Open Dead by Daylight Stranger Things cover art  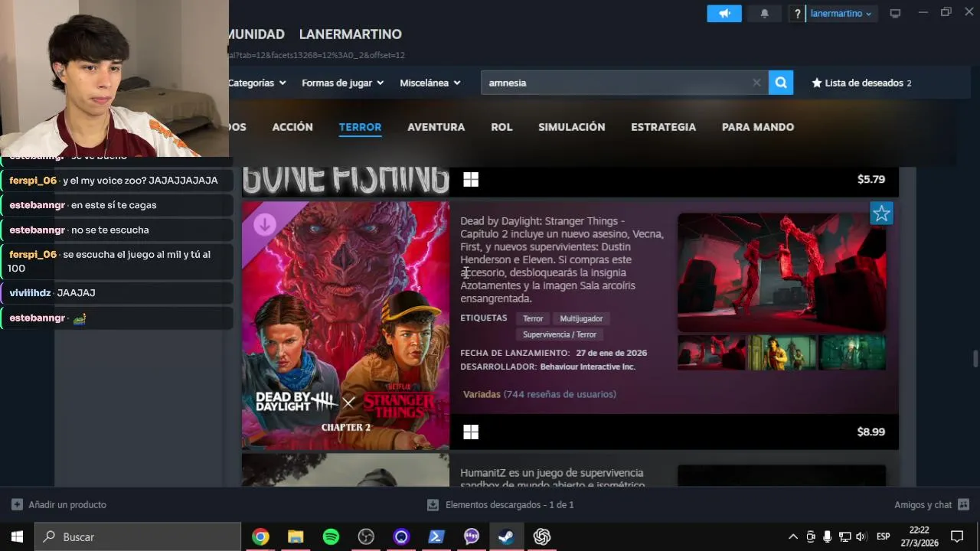[x=345, y=325]
